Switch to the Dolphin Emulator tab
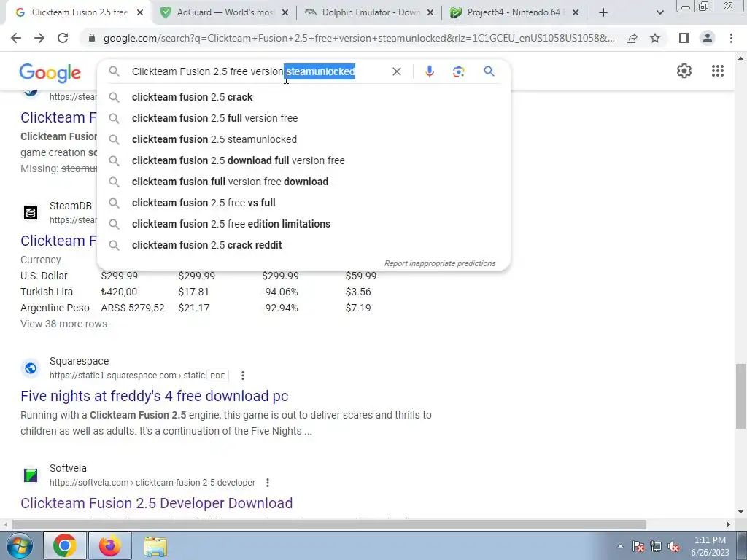 (370, 13)
